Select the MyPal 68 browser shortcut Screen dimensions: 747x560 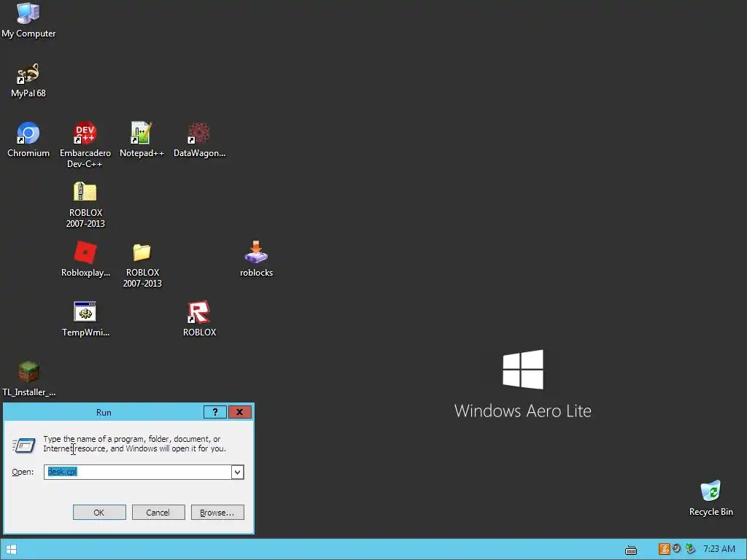click(x=28, y=74)
